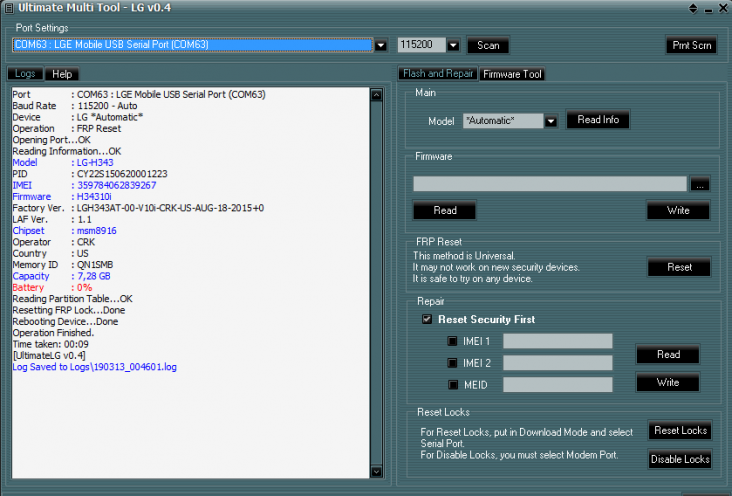The width and height of the screenshot is (732, 496).
Task: Click the 'Resetting FRP Lock...Done' log line
Action: (69, 310)
